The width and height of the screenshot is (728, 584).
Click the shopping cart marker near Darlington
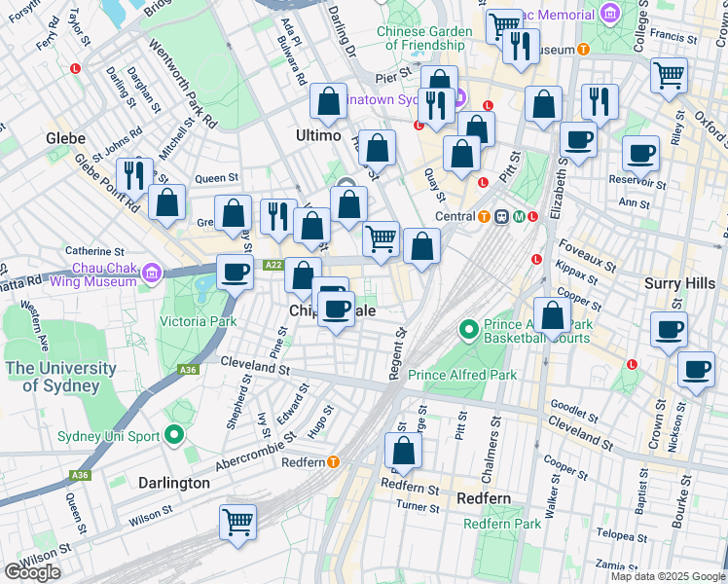[x=237, y=521]
